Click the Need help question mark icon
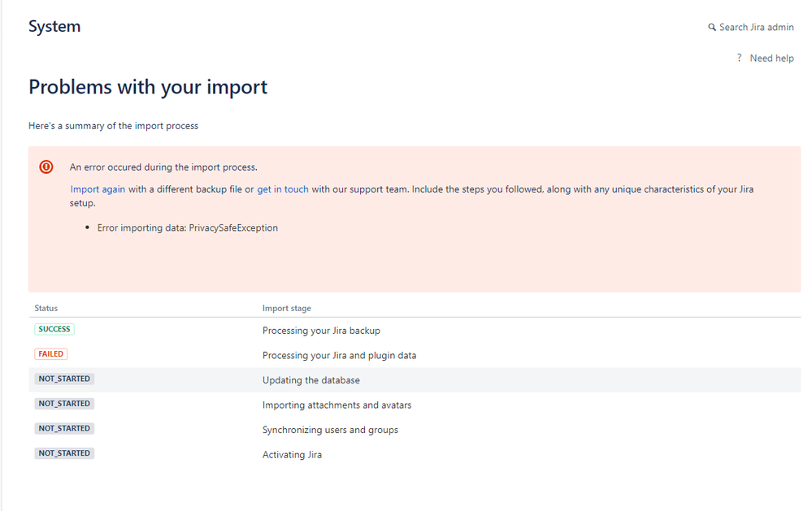Screen dimensions: 812x511 pos(739,58)
